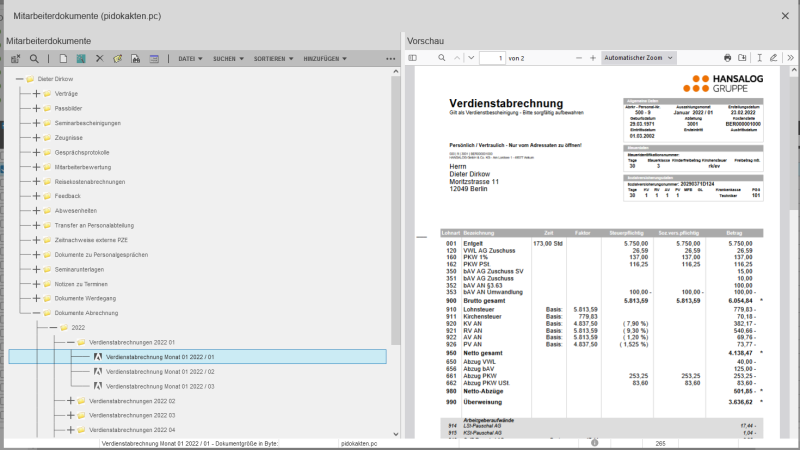Open the Automatischer Zoom dropdown
Viewport: 800px width, 450px height.
click(x=638, y=58)
